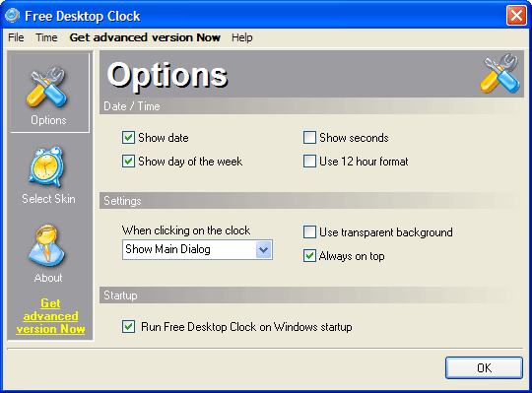Open the Get advanced version Now menu

tap(145, 37)
